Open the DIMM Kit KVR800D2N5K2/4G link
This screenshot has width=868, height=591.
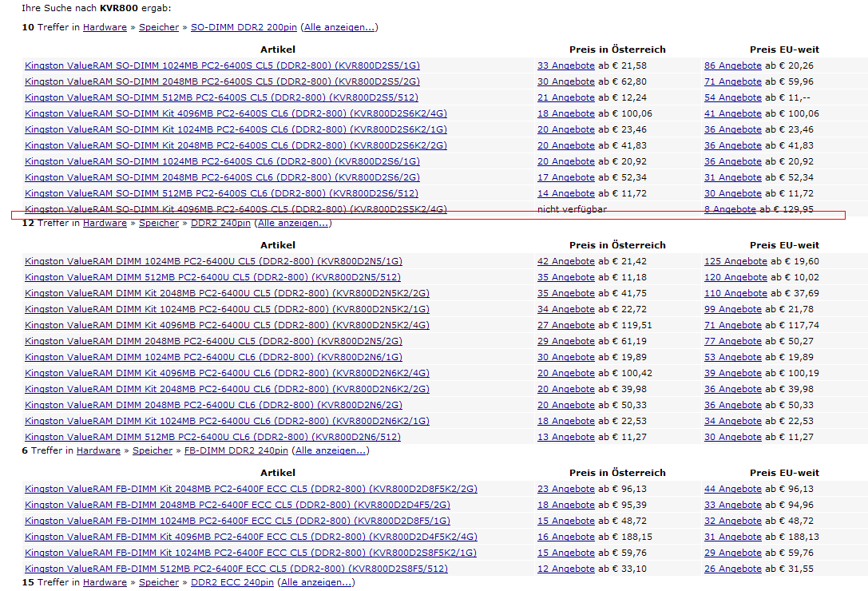click(227, 326)
